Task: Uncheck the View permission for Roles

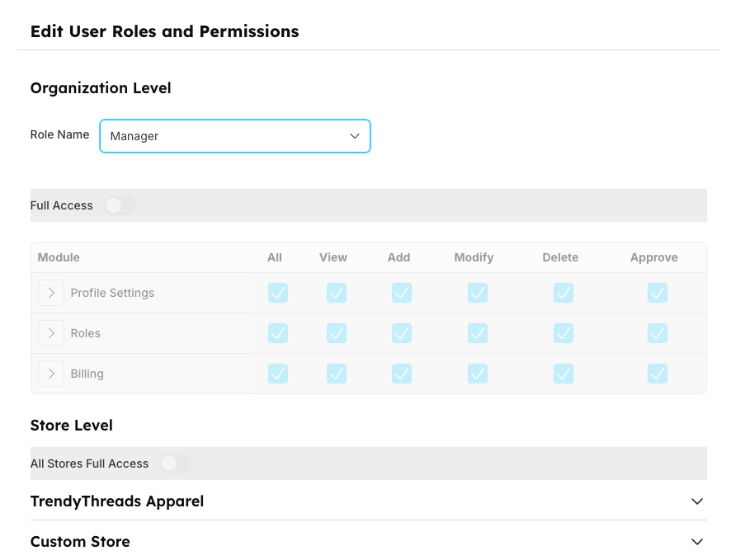Action: click(x=336, y=333)
